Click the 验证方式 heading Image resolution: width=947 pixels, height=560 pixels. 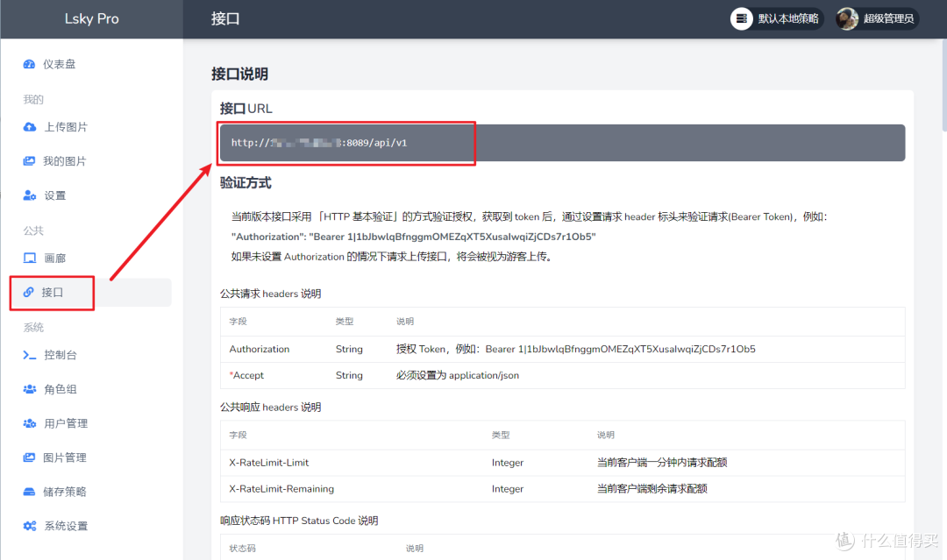click(246, 183)
